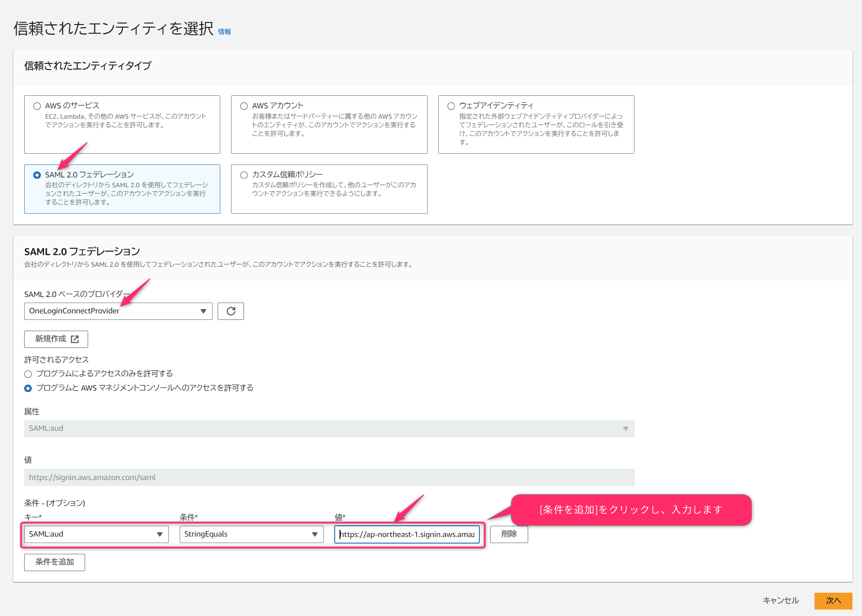Select the AWS のサービス radio option
The height and width of the screenshot is (616, 862).
[37, 106]
